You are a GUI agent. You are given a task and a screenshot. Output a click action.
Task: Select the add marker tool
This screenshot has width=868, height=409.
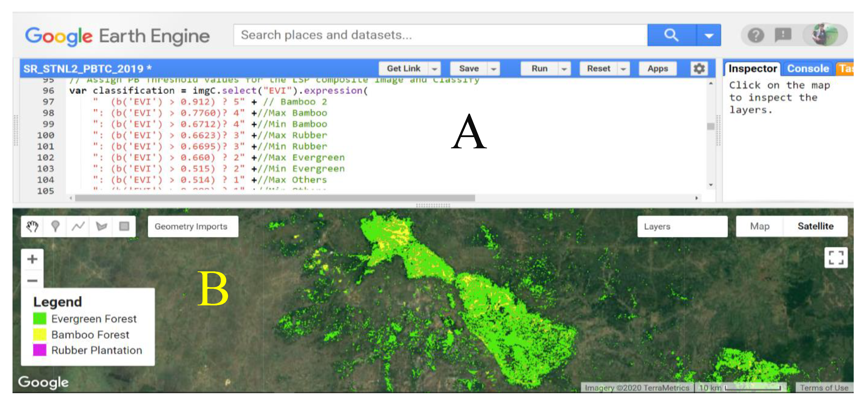pos(55,226)
